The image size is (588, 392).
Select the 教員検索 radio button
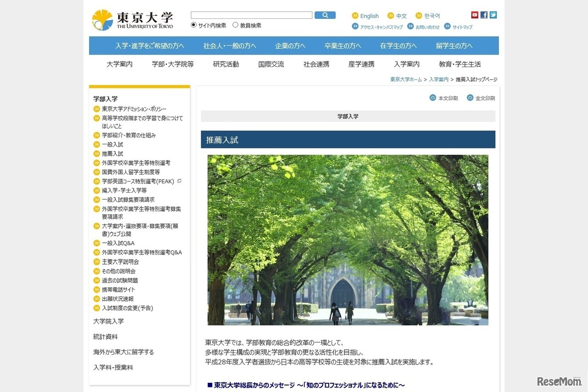point(235,25)
